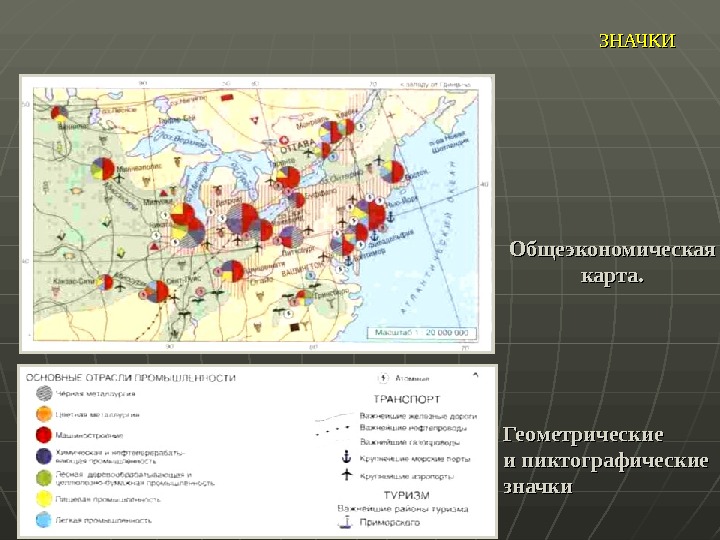
Task: Click the Чёрная металлургия hatched legend circle
Action: click(x=44, y=394)
